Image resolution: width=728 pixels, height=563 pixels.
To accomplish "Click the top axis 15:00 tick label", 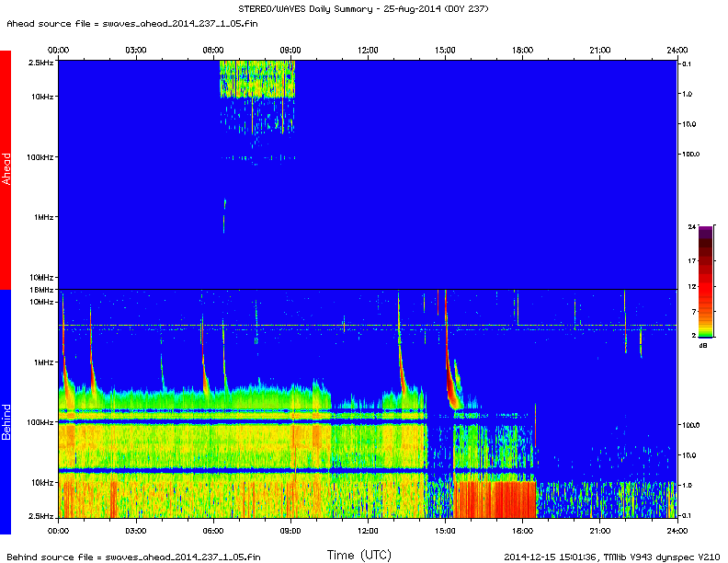I will pos(445,51).
